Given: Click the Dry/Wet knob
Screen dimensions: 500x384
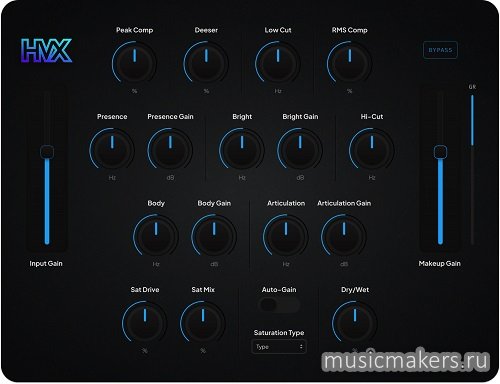Looking at the screenshot, I should pyautogui.click(x=355, y=322).
